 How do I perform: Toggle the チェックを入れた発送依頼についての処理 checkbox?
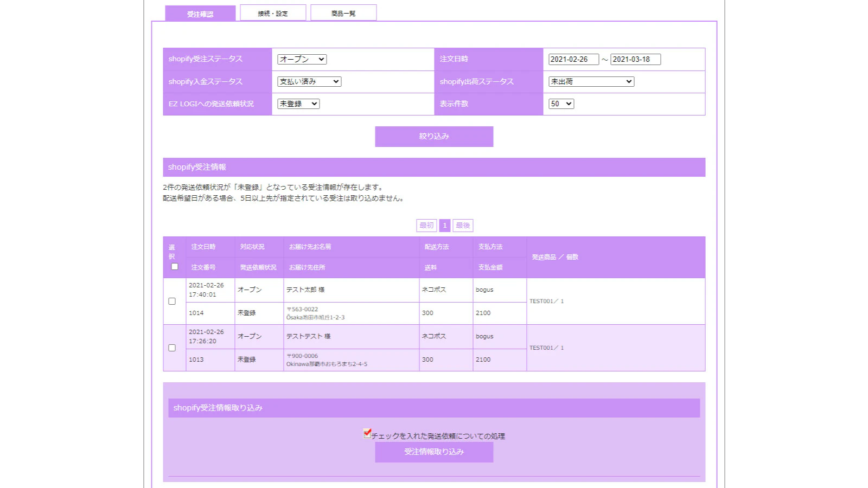click(367, 433)
